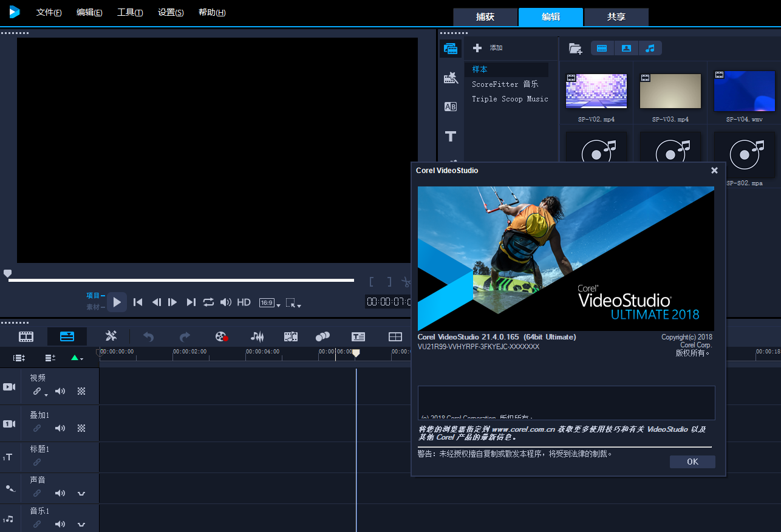Open the Auto Music tool
The width and height of the screenshot is (781, 532).
coord(291,336)
